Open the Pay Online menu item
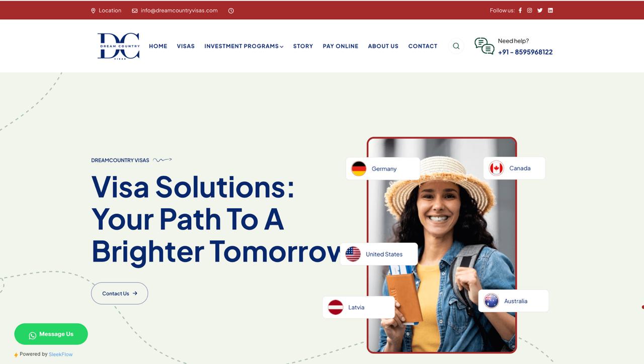644x364 pixels. tap(341, 46)
